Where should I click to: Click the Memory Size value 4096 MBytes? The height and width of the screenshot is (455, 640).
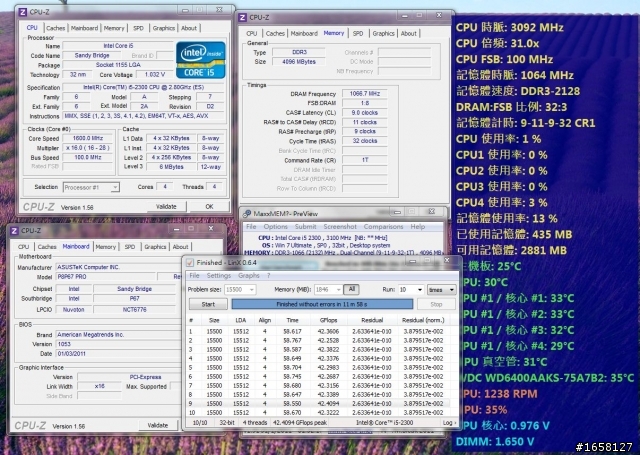click(x=299, y=62)
